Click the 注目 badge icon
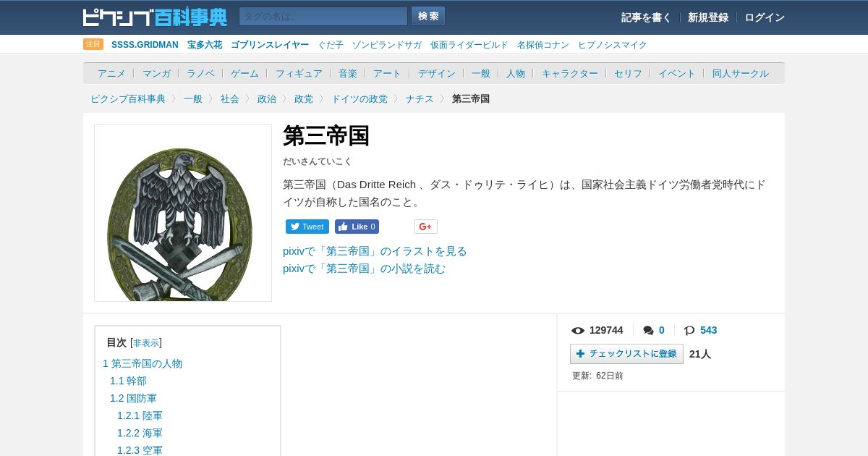This screenshot has height=456, width=868. 93,44
